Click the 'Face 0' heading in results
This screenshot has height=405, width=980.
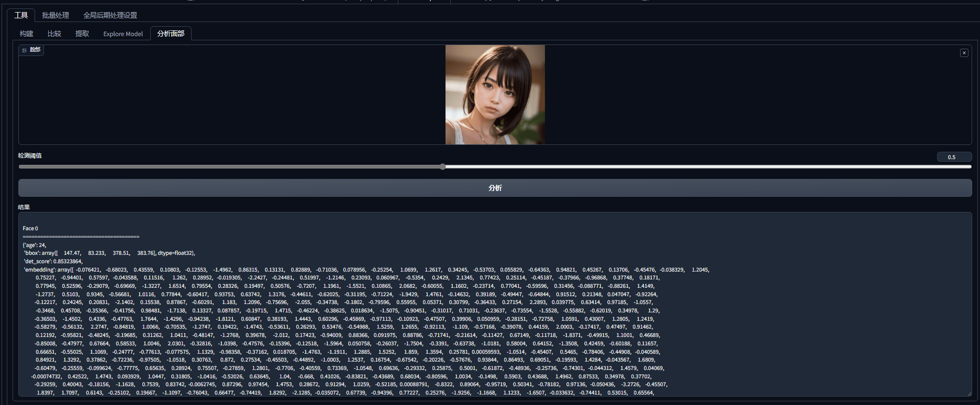[30, 229]
